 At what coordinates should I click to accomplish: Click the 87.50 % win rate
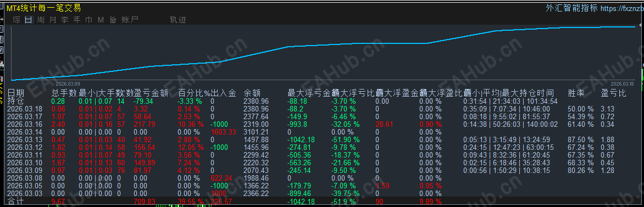[x=581, y=139]
